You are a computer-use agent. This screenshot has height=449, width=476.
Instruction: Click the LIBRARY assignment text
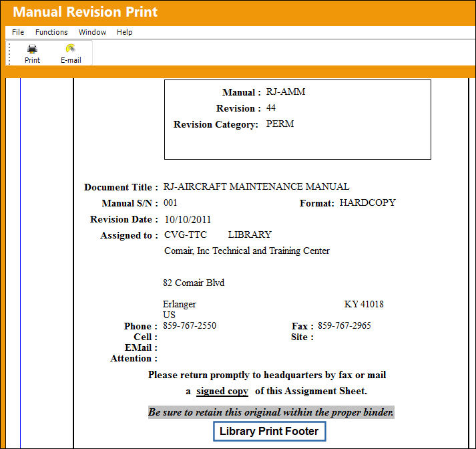coord(250,235)
